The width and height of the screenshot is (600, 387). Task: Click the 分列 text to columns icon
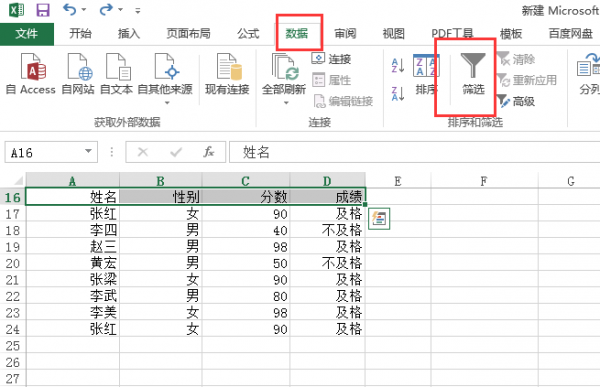[589, 74]
